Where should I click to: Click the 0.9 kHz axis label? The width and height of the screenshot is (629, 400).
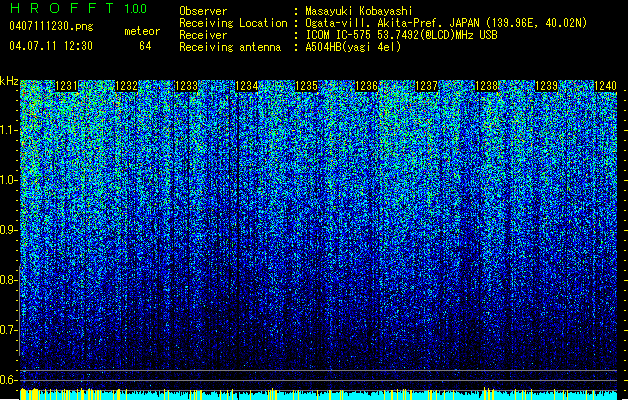8,230
